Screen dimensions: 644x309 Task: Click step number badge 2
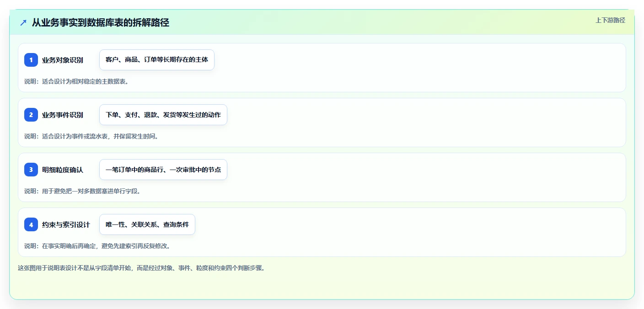click(31, 115)
